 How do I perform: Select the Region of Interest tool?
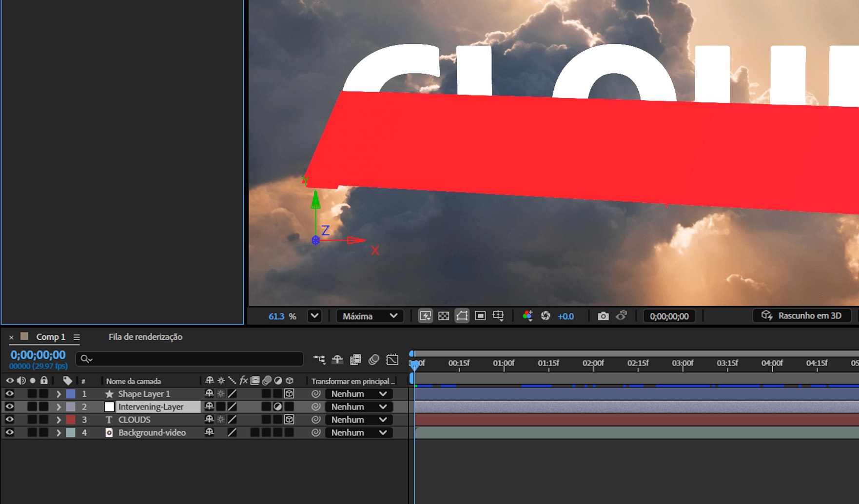point(480,316)
